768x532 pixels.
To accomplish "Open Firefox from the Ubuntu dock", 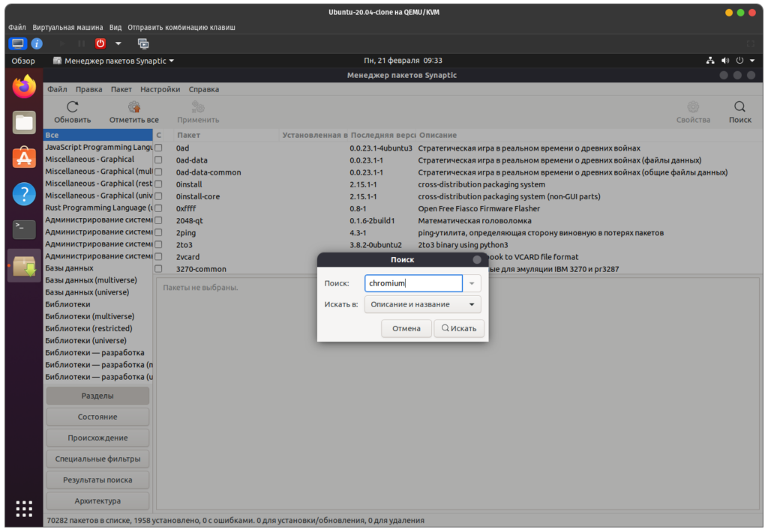I will pos(24,87).
